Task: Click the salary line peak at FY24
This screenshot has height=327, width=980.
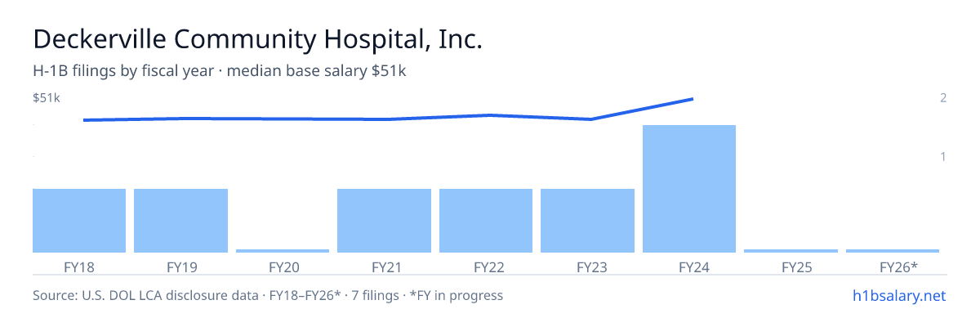Action: click(x=693, y=99)
